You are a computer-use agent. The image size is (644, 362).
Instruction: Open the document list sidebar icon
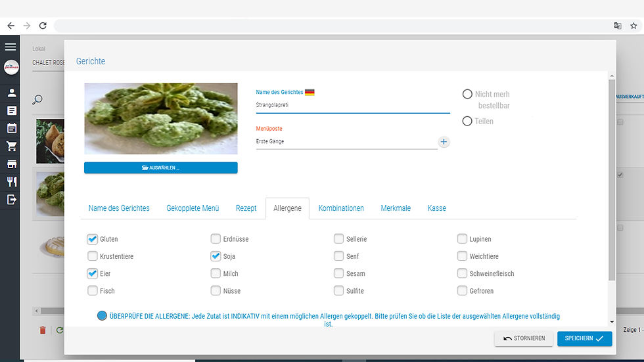click(x=12, y=111)
